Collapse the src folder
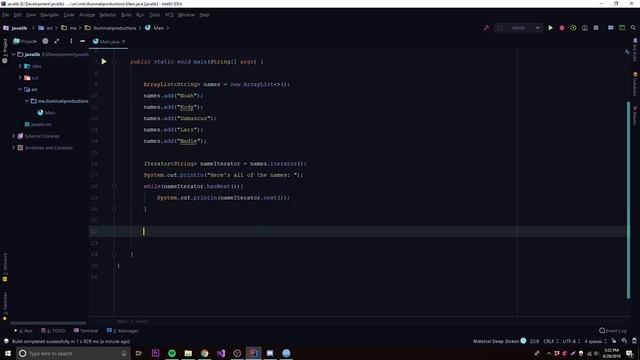640x360 pixels. coord(20,89)
